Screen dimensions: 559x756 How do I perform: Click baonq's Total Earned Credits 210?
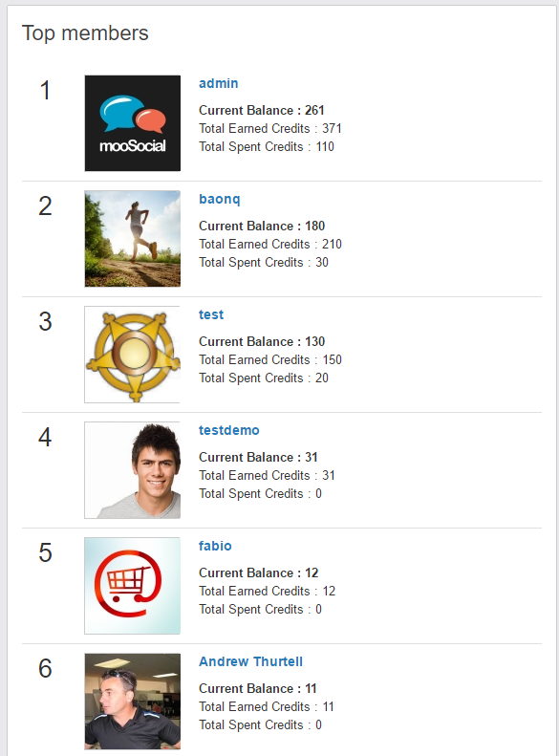pyautogui.click(x=270, y=245)
